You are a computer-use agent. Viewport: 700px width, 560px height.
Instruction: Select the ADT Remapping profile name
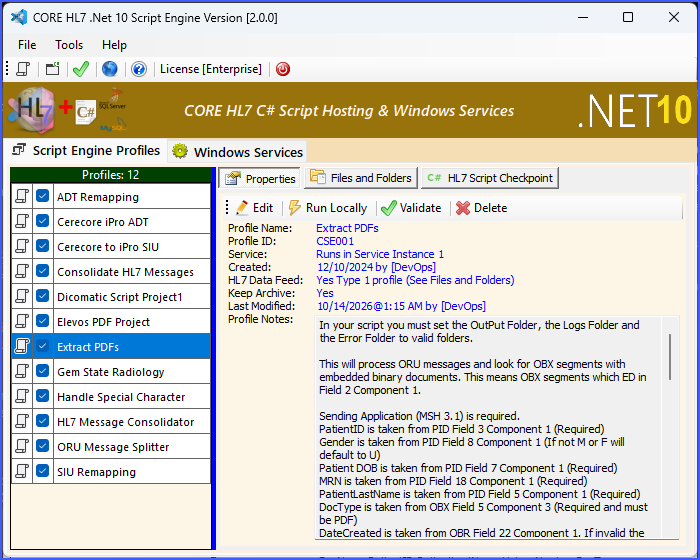[x=98, y=197]
